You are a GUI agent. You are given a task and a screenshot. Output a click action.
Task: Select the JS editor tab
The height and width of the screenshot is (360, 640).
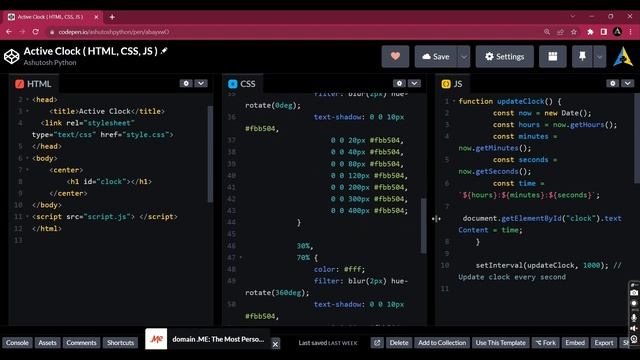[452, 84]
